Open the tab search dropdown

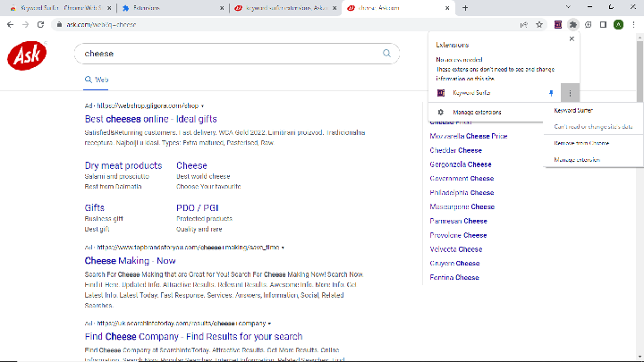[568, 7]
